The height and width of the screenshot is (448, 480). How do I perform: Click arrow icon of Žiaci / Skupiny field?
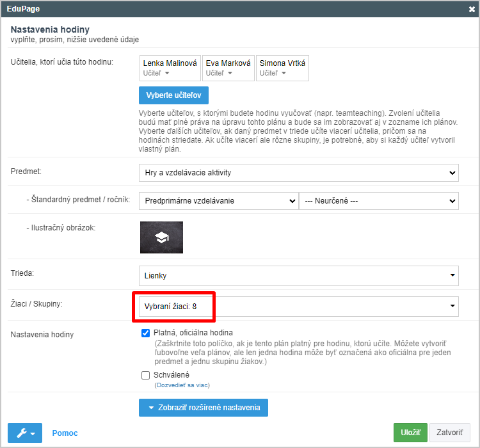(x=452, y=306)
